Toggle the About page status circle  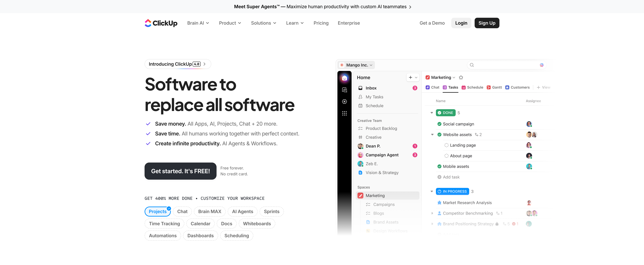coord(446,156)
